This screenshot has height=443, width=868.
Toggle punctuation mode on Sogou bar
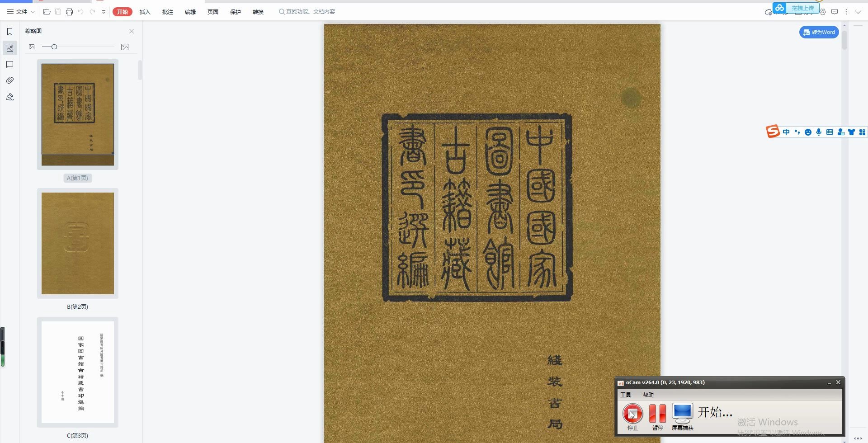(x=797, y=132)
